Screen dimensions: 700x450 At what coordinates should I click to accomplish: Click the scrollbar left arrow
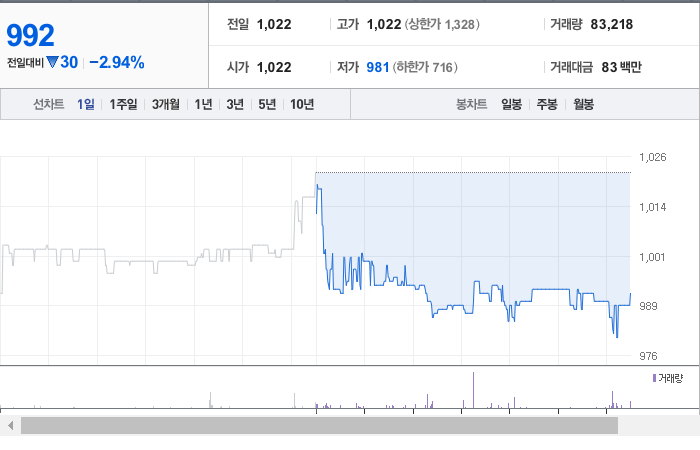click(x=10, y=425)
